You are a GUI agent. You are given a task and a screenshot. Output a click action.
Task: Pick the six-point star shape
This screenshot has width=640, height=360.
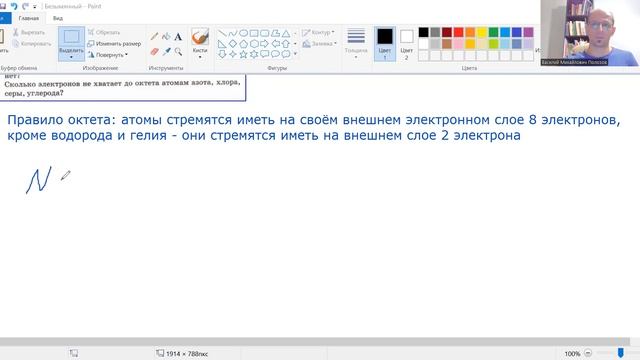[x=254, y=54]
